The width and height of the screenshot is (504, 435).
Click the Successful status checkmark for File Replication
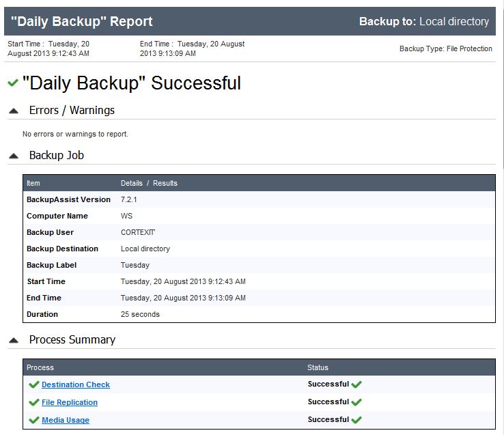pos(356,402)
